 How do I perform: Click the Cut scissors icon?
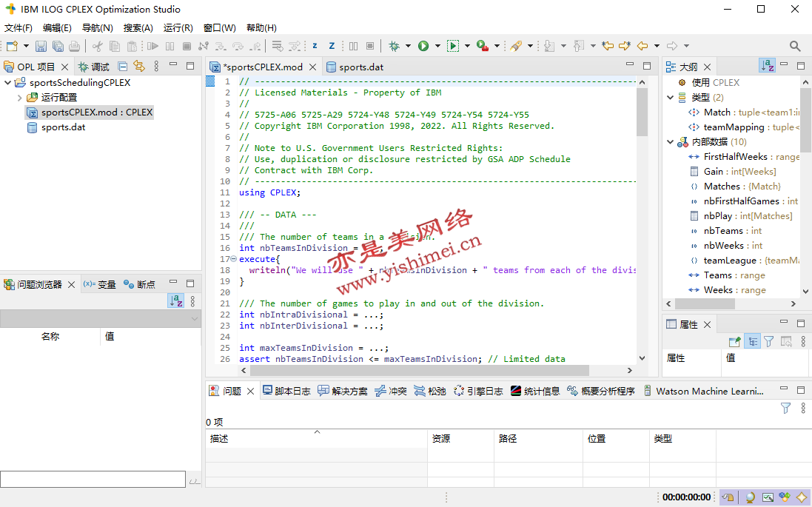pos(98,46)
